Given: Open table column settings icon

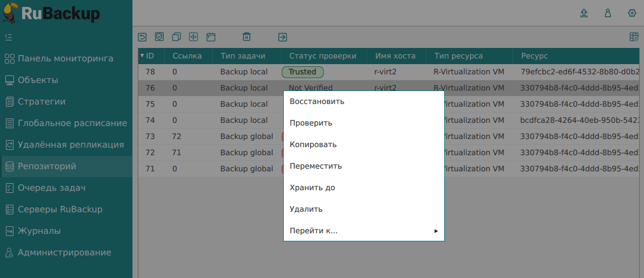Looking at the screenshot, I should (x=634, y=37).
